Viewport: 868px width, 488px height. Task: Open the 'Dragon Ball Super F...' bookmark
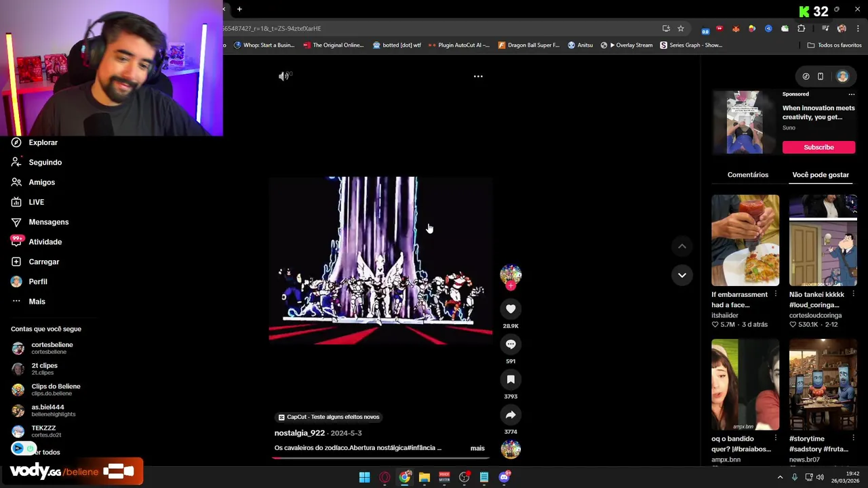tap(529, 45)
